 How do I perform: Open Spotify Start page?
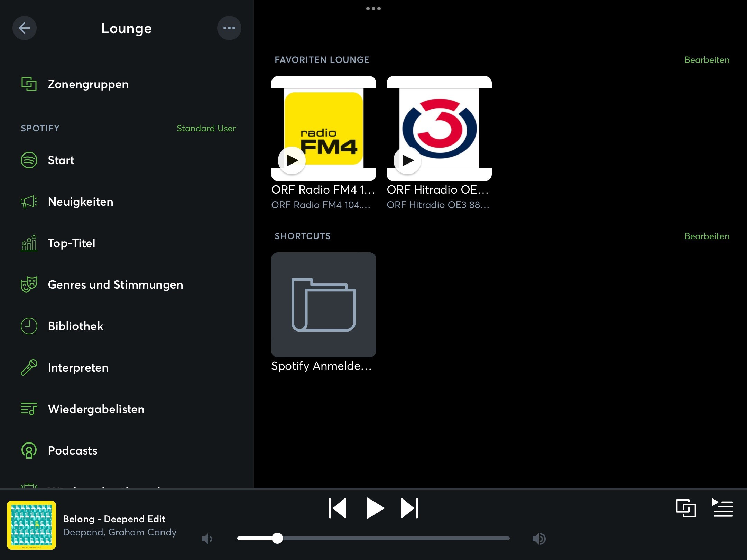(61, 160)
